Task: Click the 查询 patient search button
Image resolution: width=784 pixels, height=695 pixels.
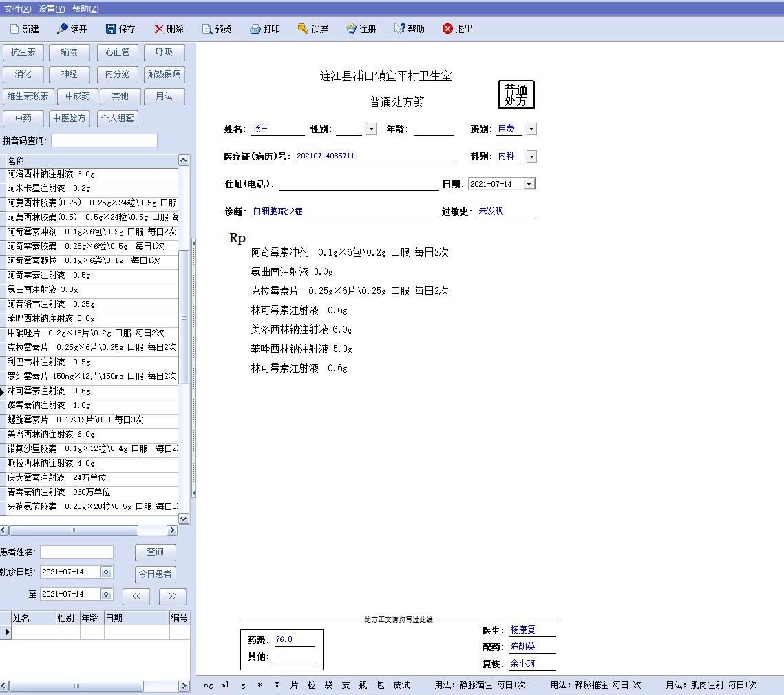Action: click(155, 552)
